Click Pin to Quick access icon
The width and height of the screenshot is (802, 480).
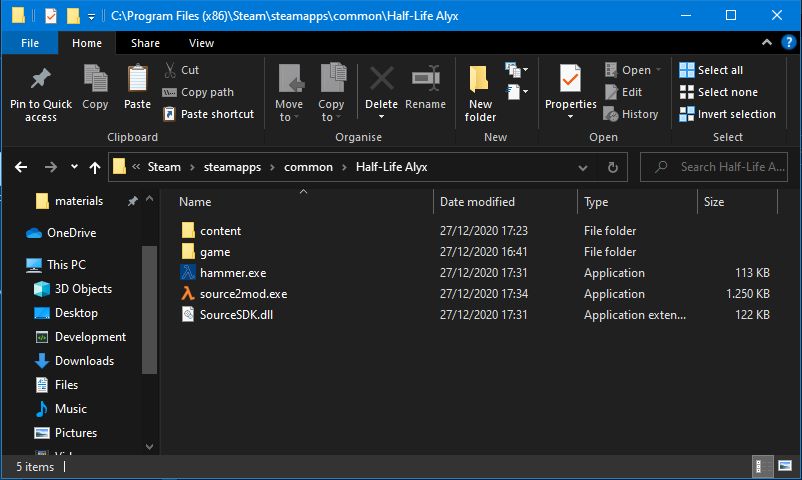click(x=41, y=79)
